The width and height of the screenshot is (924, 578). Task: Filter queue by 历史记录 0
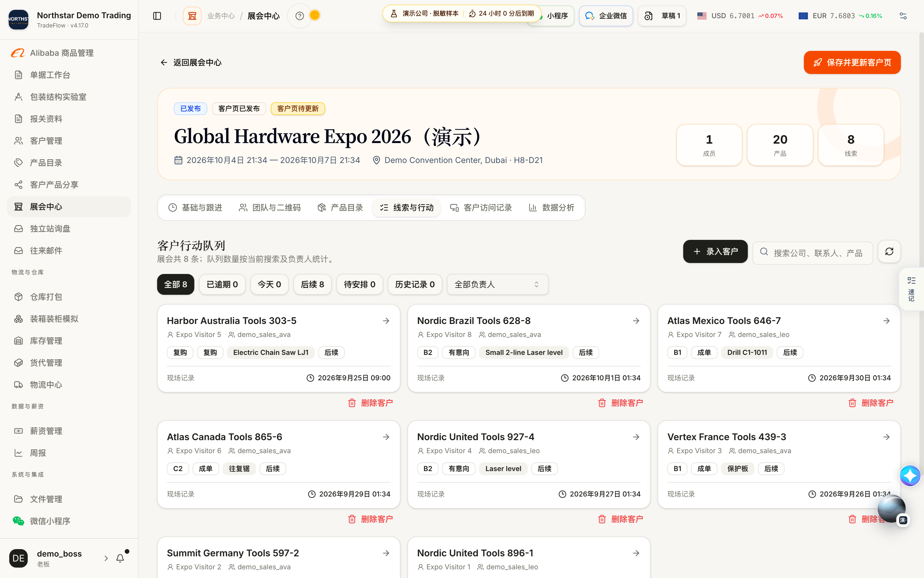coord(415,284)
